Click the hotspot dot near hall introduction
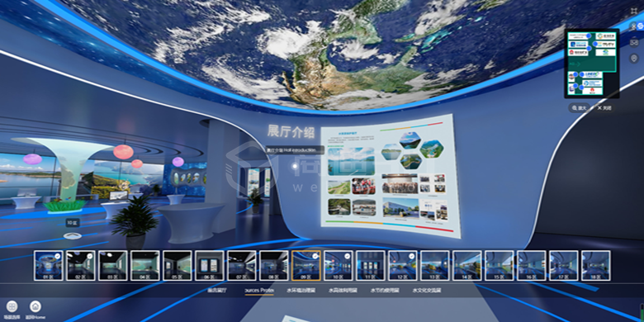644x322 pixels. click(295, 166)
